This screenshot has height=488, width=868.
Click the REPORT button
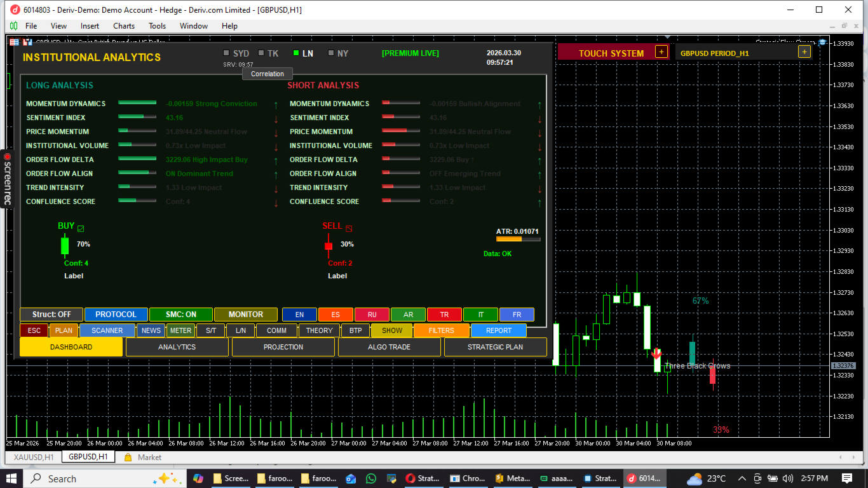pyautogui.click(x=499, y=330)
